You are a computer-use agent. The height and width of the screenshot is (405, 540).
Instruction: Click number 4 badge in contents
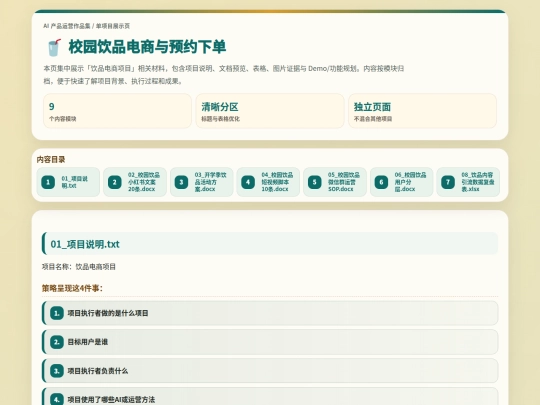tap(248, 182)
